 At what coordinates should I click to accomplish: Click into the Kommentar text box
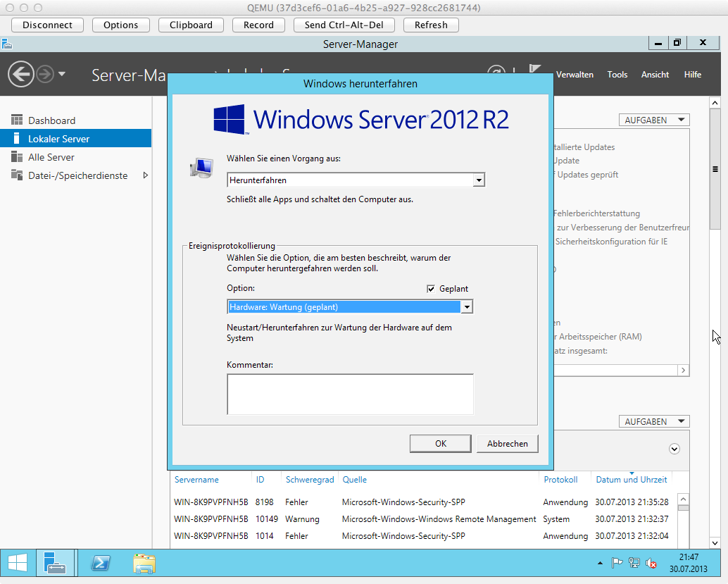(x=350, y=394)
